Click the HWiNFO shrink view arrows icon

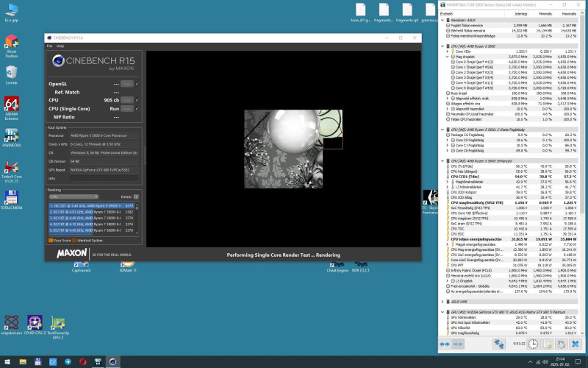pos(458,344)
